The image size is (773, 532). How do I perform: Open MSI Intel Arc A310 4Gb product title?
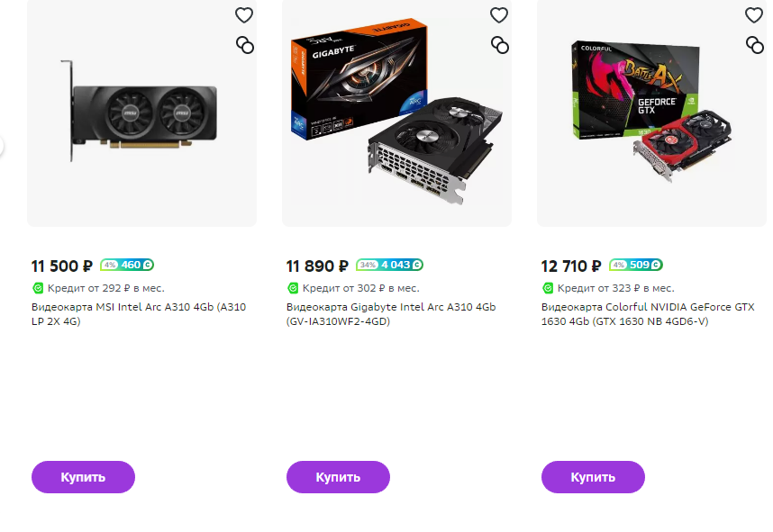pos(139,314)
